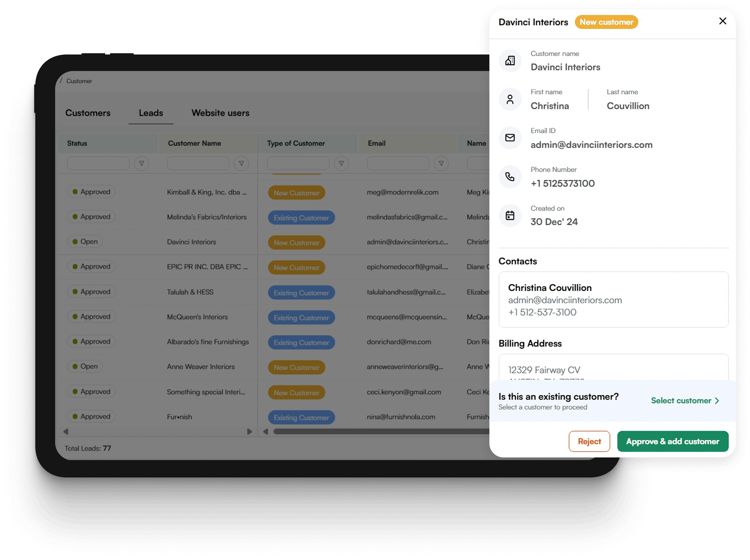
Task: Select the Leads tab
Action: pos(151,113)
